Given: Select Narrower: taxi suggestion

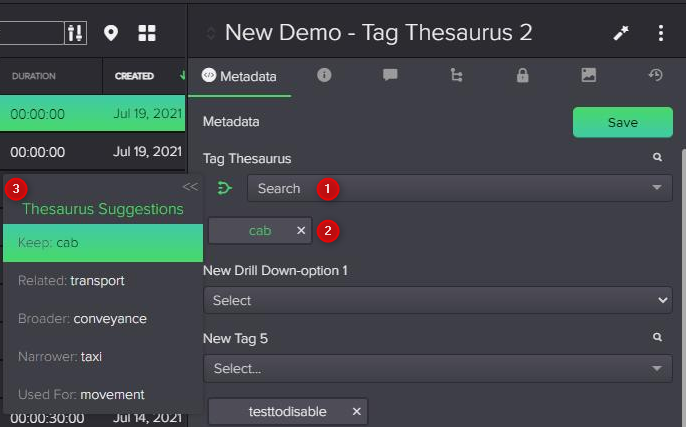Looking at the screenshot, I should point(102,356).
